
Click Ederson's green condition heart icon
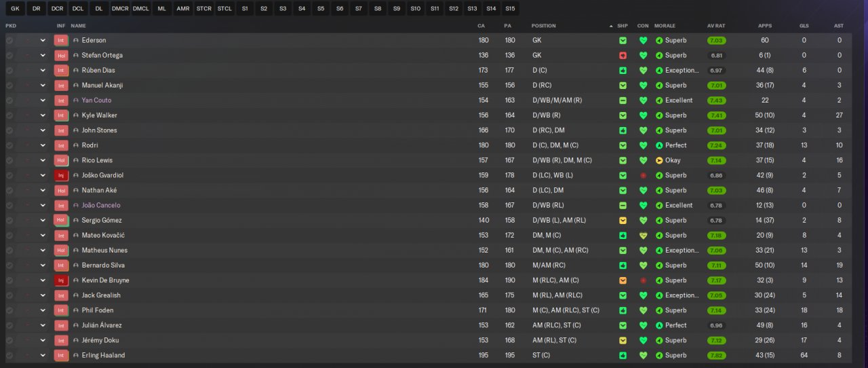(643, 41)
